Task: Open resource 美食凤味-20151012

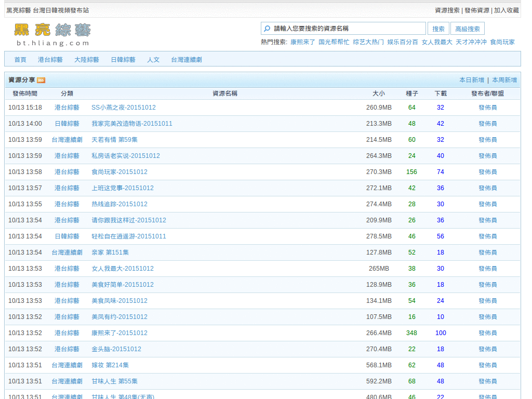Action: pyautogui.click(x=119, y=301)
